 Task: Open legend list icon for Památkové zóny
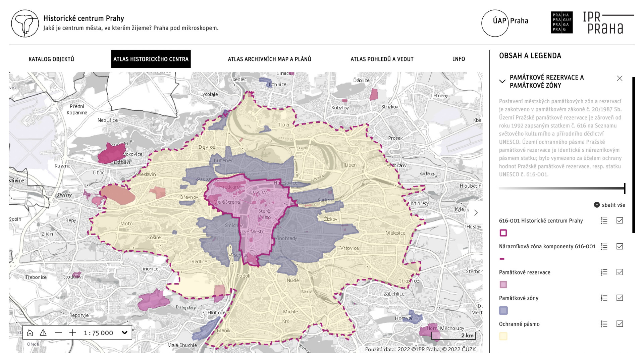click(604, 298)
